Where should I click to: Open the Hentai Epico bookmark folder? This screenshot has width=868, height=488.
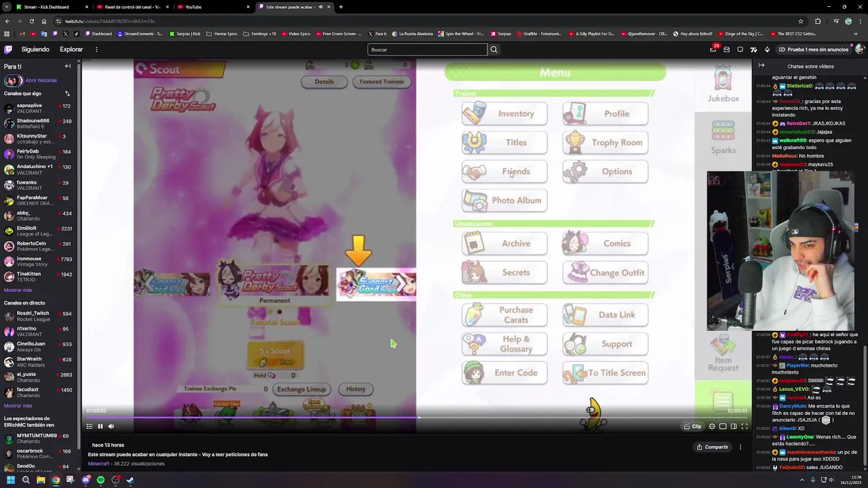pyautogui.click(x=222, y=34)
